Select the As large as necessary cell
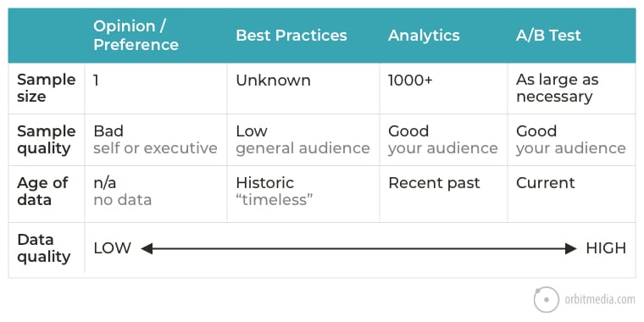The height and width of the screenshot is (322, 644). (558, 88)
